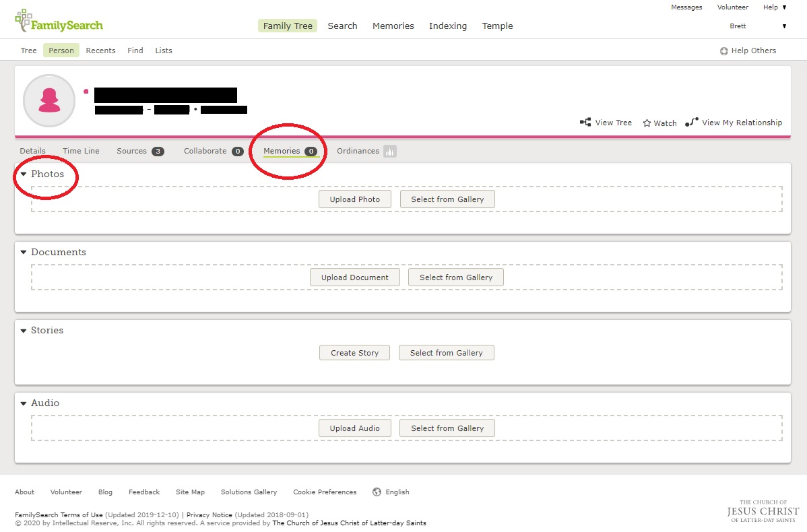The height and width of the screenshot is (532, 807).
Task: Select the Person sub-navigation tab
Action: [61, 51]
